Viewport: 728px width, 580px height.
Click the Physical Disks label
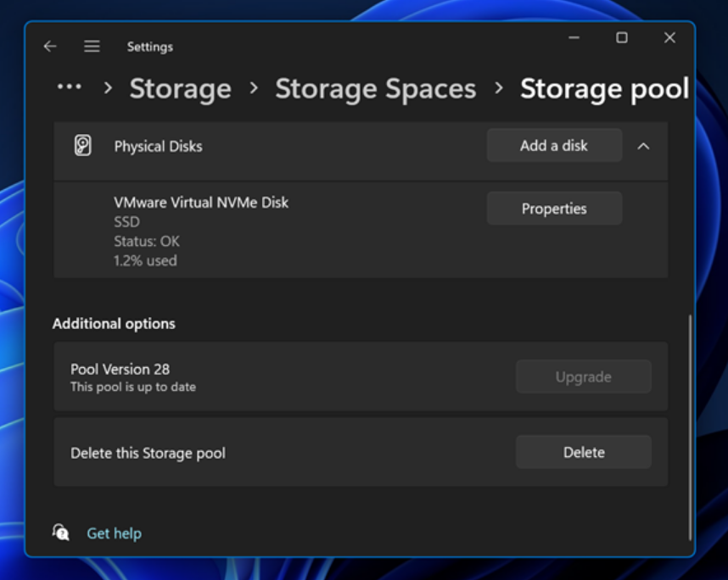coord(159,146)
